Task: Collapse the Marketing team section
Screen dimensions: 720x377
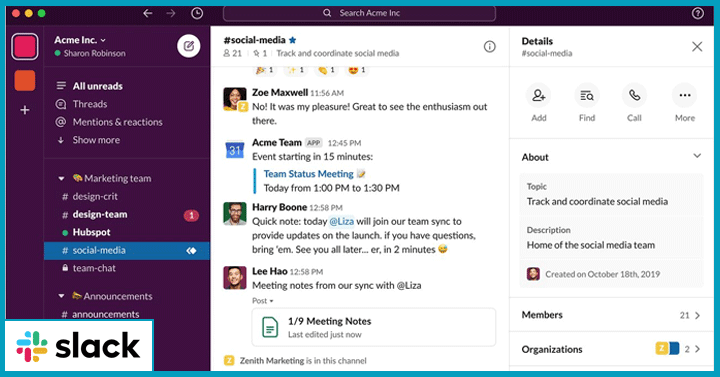Action: pos(61,179)
